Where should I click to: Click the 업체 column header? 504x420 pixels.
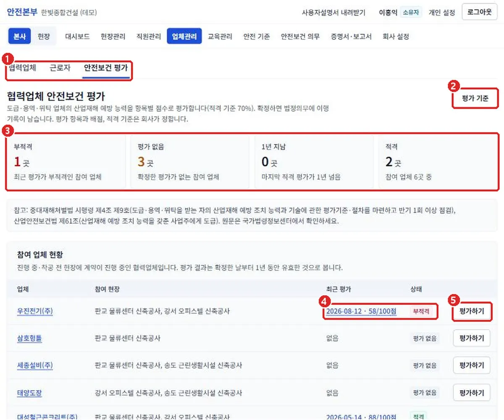23,289
